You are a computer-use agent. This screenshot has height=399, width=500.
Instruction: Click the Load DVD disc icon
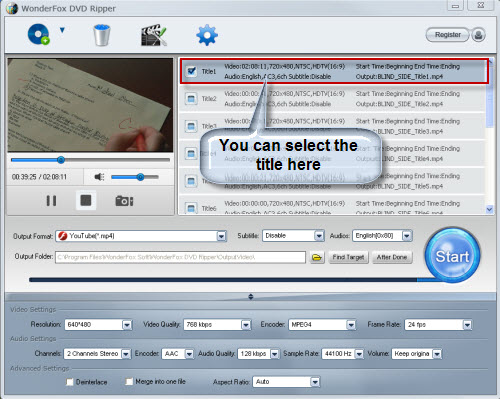coord(39,34)
